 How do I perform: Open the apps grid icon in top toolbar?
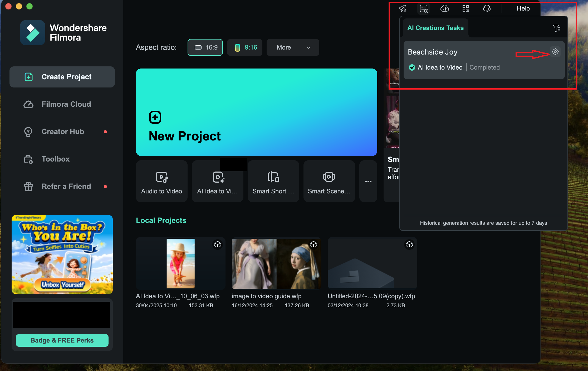[465, 9]
